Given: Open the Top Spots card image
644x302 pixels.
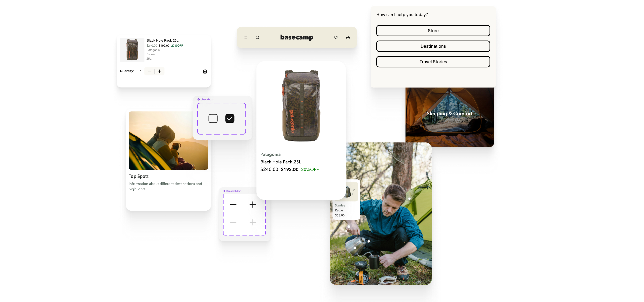Looking at the screenshot, I should point(168,141).
